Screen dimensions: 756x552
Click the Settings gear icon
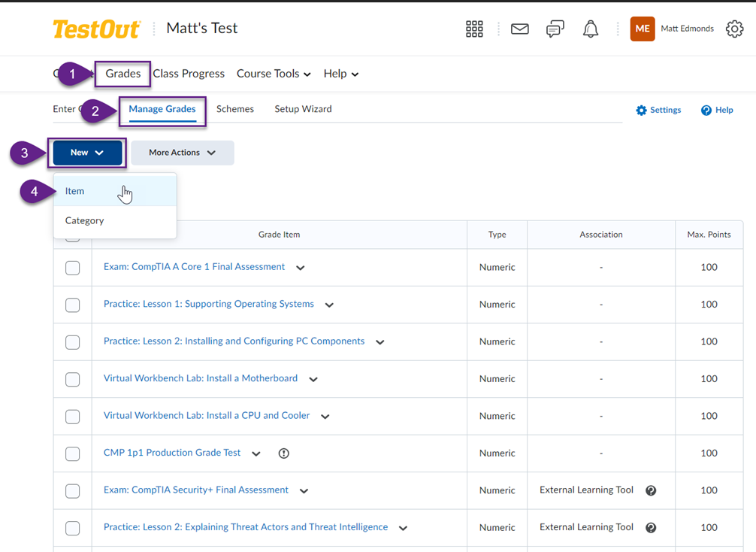641,110
